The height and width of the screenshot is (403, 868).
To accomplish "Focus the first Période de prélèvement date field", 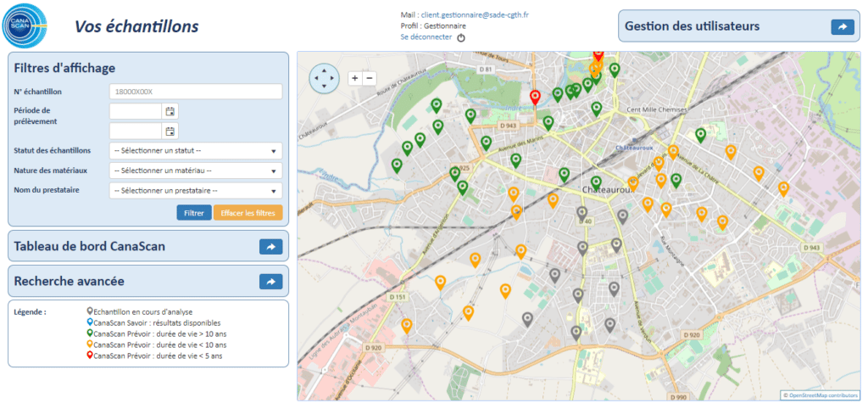I will pos(136,111).
